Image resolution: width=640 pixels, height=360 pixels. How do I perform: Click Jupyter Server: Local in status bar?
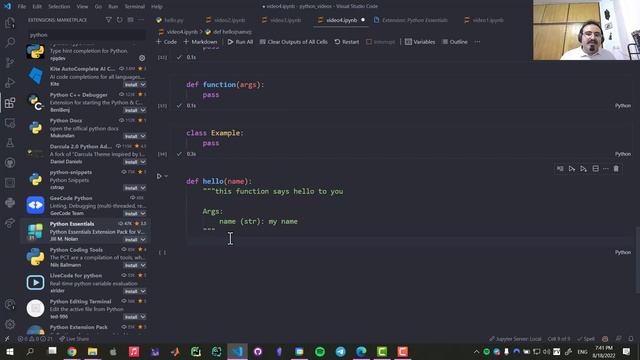pyautogui.click(x=515, y=339)
